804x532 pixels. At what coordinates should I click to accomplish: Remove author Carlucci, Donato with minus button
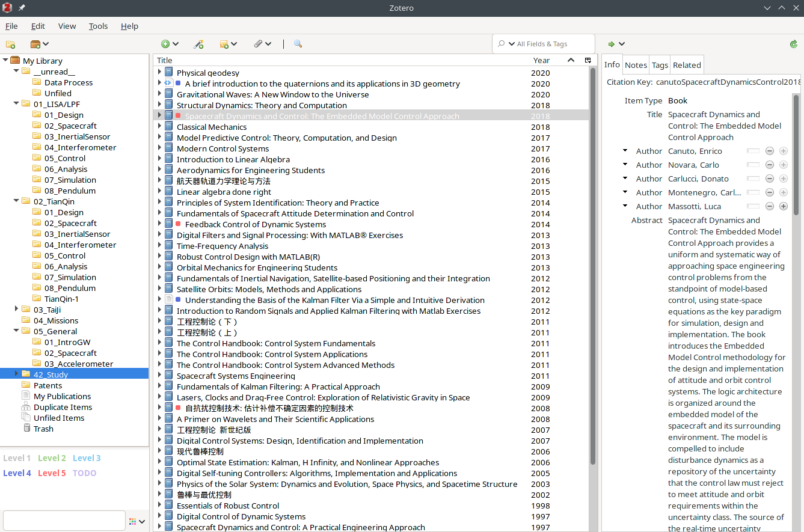click(x=769, y=179)
